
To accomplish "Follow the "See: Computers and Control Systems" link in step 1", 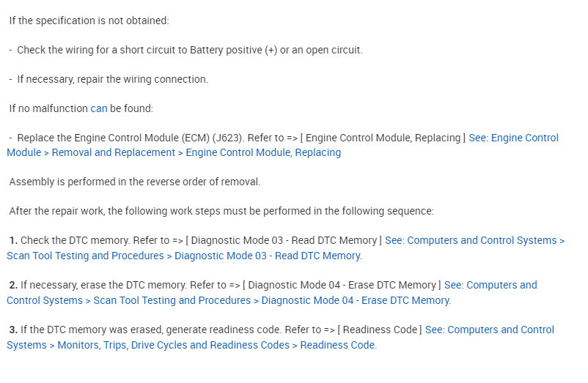I will (474, 240).
